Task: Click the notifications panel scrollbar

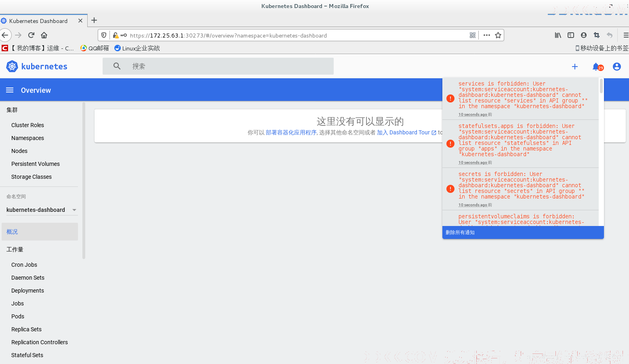Action: (x=601, y=86)
